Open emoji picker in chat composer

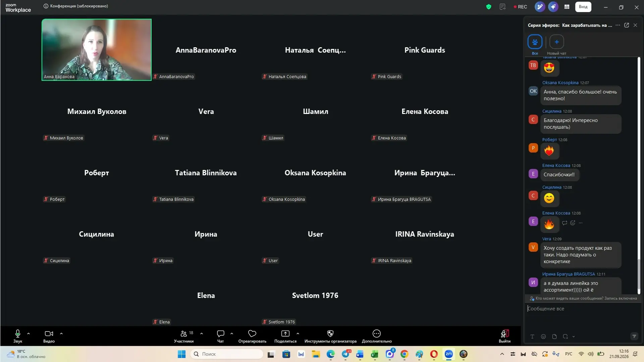click(x=543, y=337)
